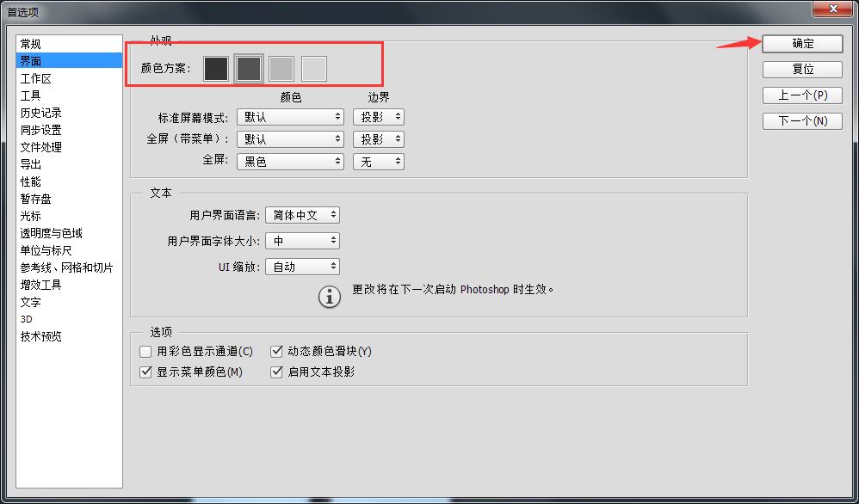Select the darkest black color scheme swatch
The height and width of the screenshot is (504, 859).
(215, 68)
